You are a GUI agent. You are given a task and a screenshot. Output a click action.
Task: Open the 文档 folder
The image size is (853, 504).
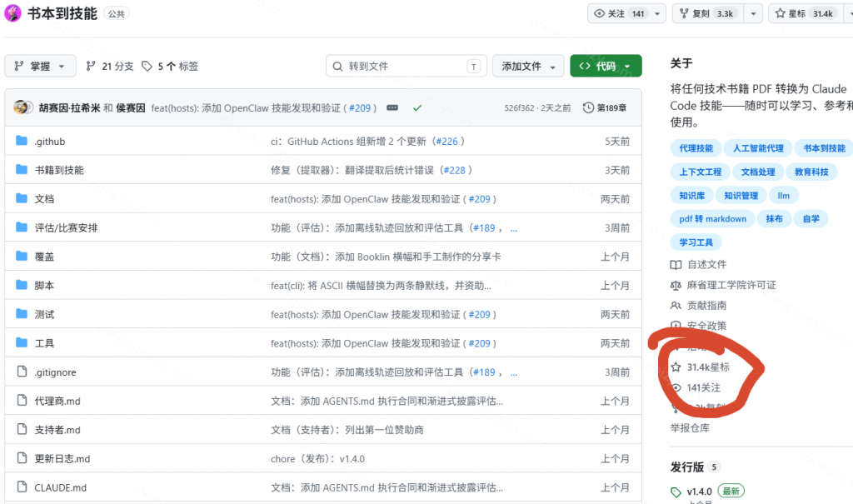tap(44, 199)
